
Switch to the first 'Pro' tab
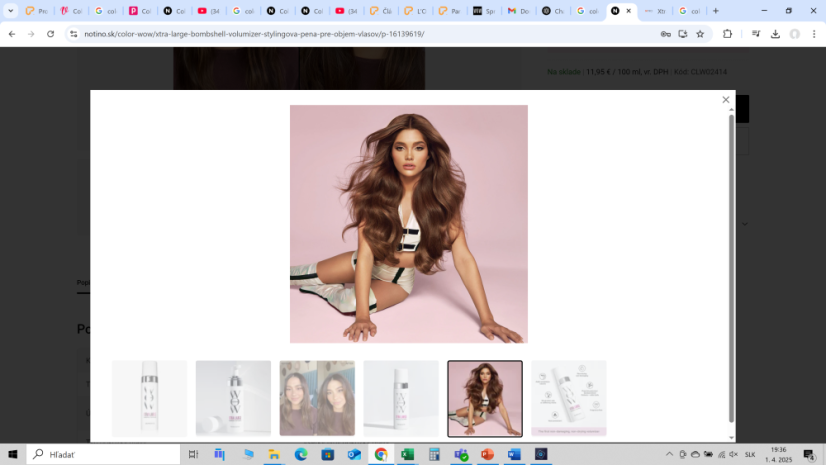tap(36, 11)
